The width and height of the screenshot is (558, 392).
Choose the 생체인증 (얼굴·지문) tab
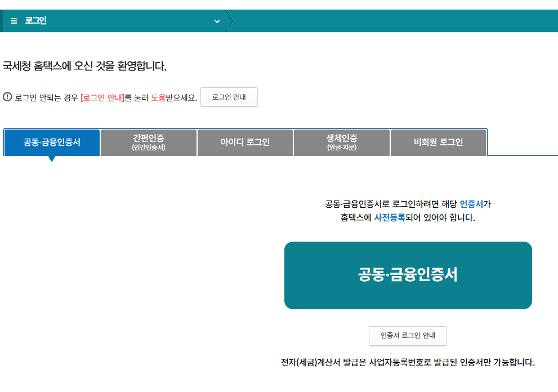tap(342, 142)
